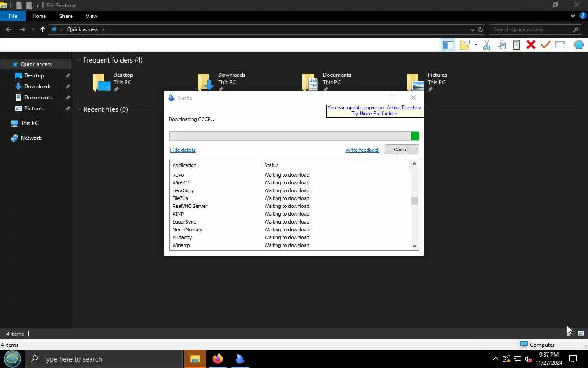The width and height of the screenshot is (588, 368).
Task: Select the Pictures folder in Frequent folders
Action: pos(427,82)
